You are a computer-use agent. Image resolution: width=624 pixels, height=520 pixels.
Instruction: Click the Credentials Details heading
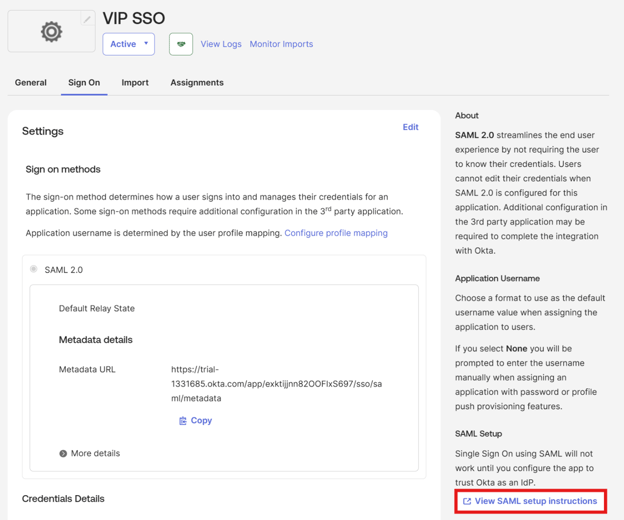point(63,499)
